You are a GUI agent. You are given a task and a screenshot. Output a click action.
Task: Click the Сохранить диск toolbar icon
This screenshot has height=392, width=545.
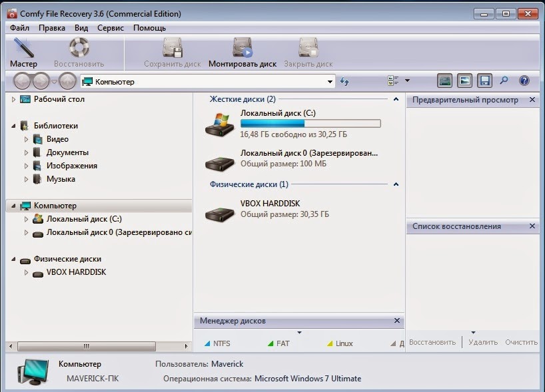pyautogui.click(x=173, y=47)
